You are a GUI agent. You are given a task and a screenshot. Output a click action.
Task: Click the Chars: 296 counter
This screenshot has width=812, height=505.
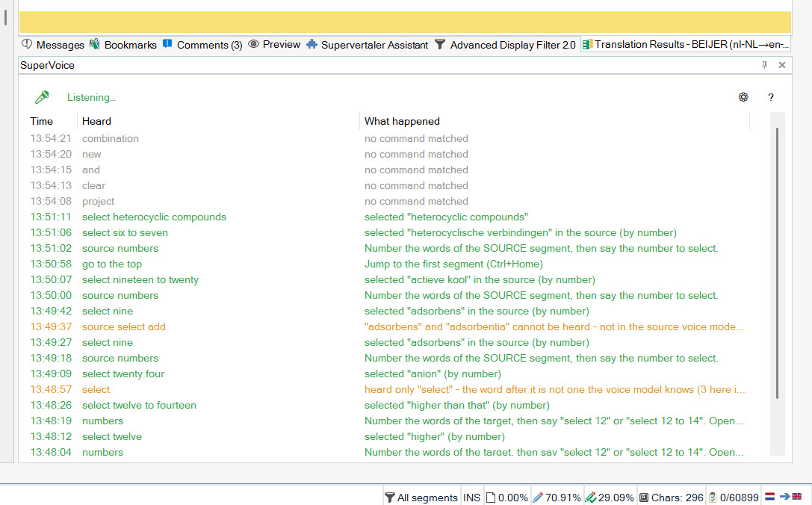click(672, 498)
